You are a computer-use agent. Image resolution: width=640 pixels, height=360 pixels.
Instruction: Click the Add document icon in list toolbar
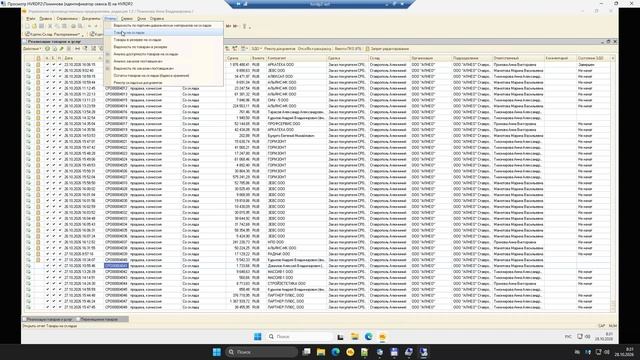[47, 49]
